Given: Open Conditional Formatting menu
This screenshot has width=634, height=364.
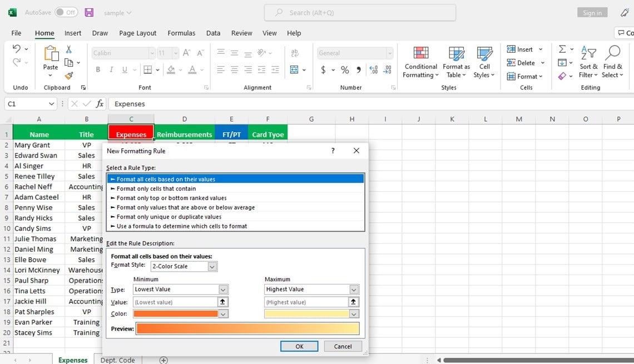Looking at the screenshot, I should click(x=421, y=62).
